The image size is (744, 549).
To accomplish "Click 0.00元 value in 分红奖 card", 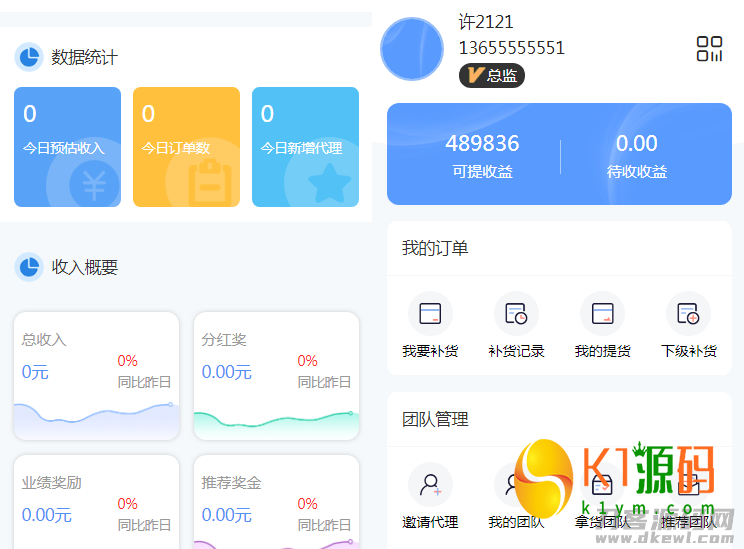I will pos(226,372).
